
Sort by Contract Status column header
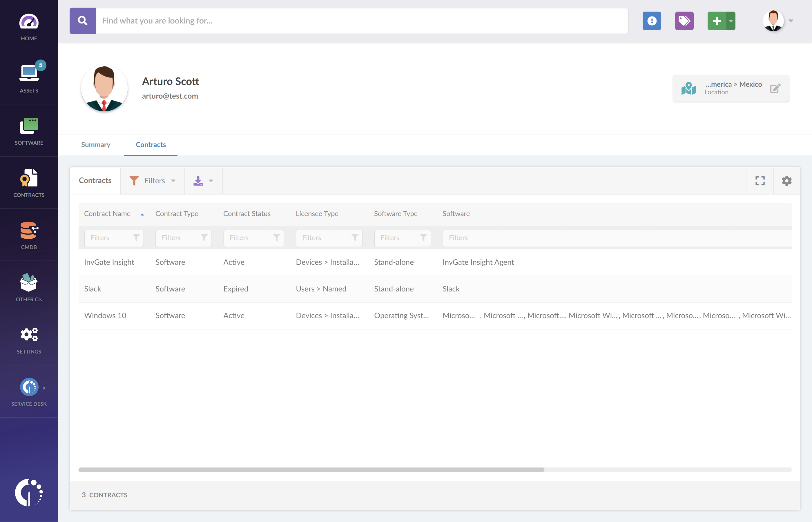[x=247, y=213]
